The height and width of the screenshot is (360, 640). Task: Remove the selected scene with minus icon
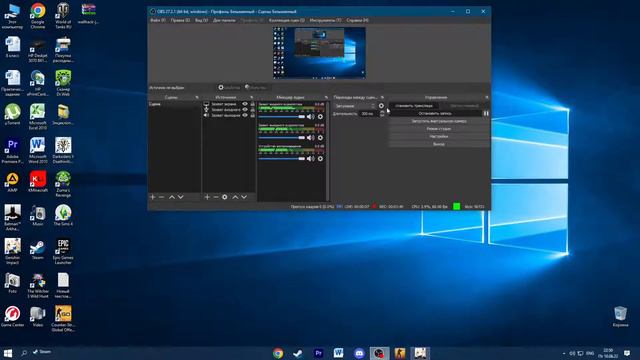pos(161,197)
